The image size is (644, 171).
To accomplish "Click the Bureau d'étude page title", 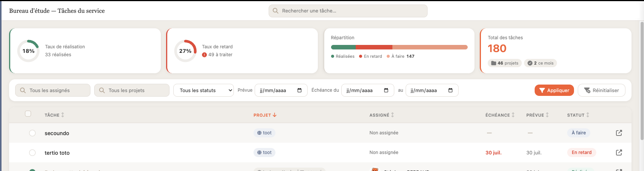I will coord(57,11).
